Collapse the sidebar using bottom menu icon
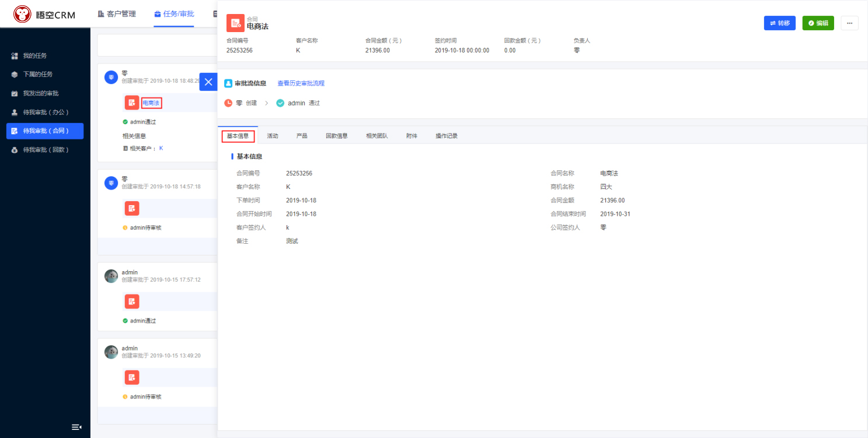 (x=76, y=427)
